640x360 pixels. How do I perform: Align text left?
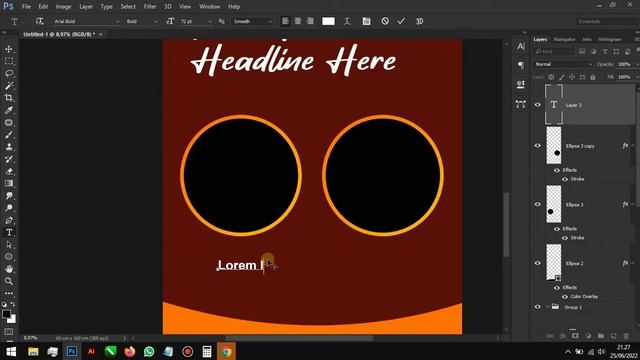285,21
